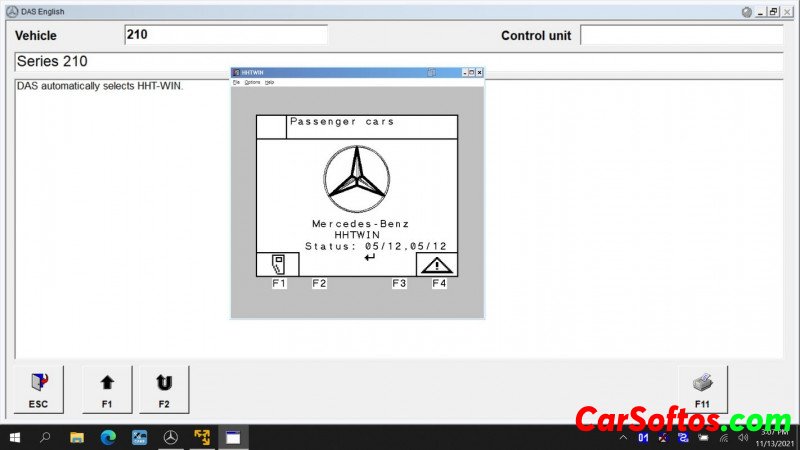Viewport: 800px width, 450px height.
Task: Open the Help menu in HHTWIN
Action: pyautogui.click(x=269, y=82)
